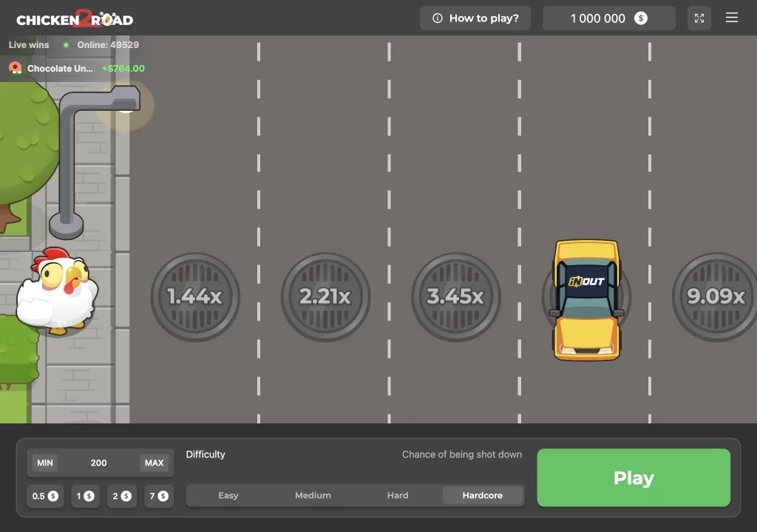Click the white chicken character
The height and width of the screenshot is (532, 757).
[58, 292]
